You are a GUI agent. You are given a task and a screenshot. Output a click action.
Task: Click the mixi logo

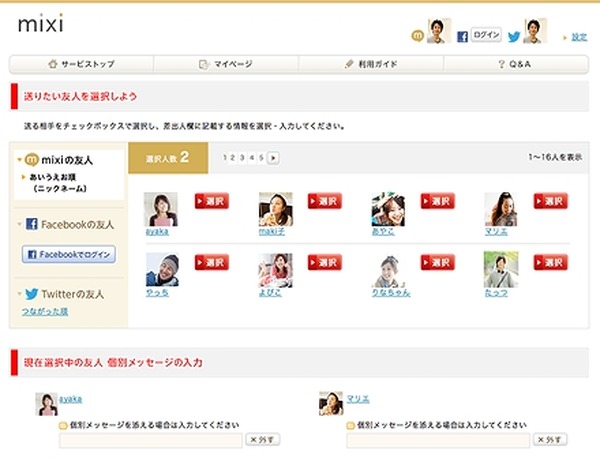[41, 24]
